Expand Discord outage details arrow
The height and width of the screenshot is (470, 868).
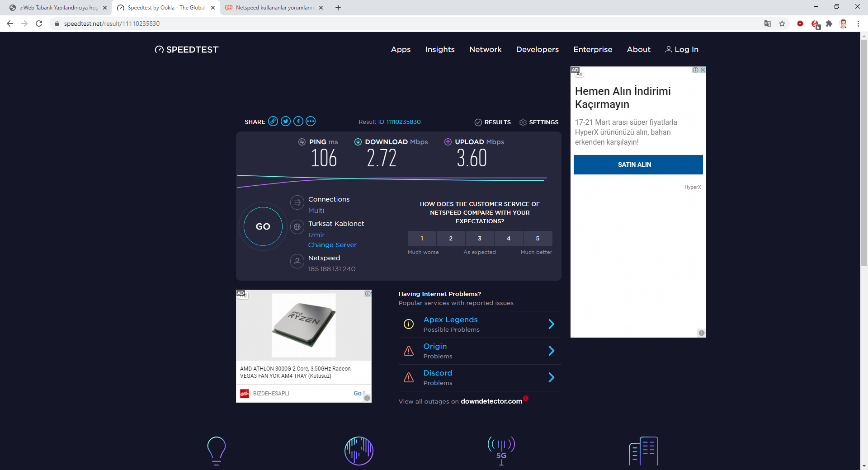(x=551, y=377)
